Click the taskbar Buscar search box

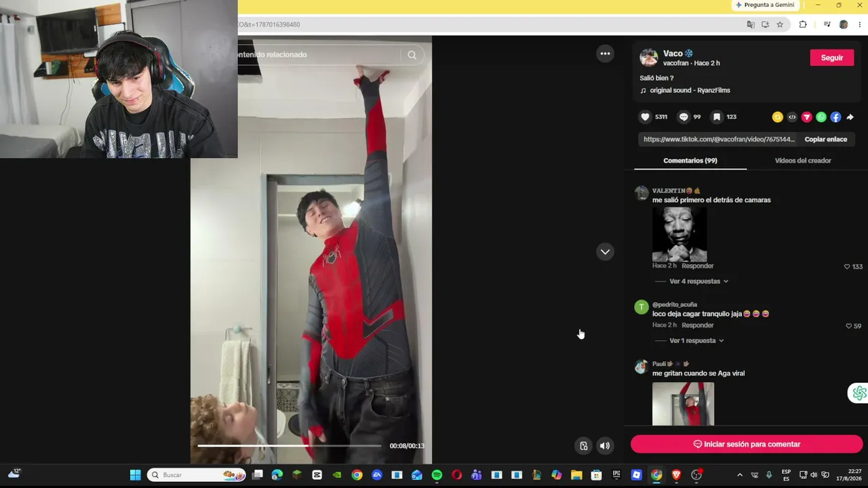point(197,475)
